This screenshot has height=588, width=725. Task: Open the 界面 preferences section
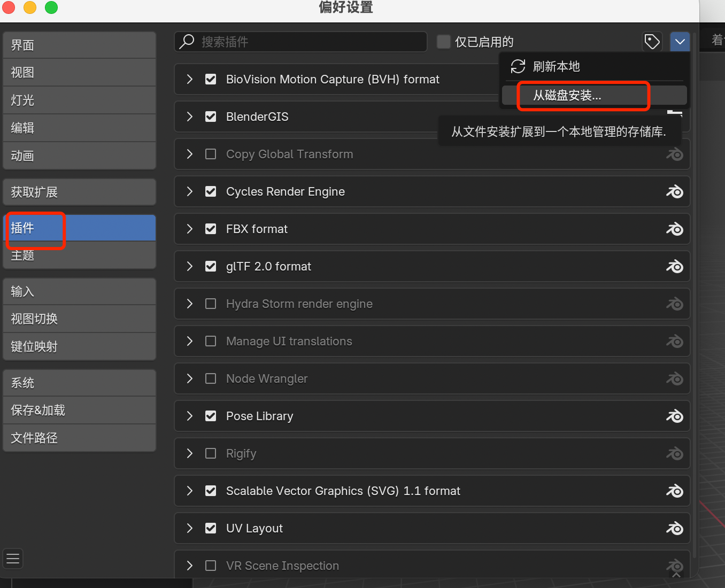point(79,45)
